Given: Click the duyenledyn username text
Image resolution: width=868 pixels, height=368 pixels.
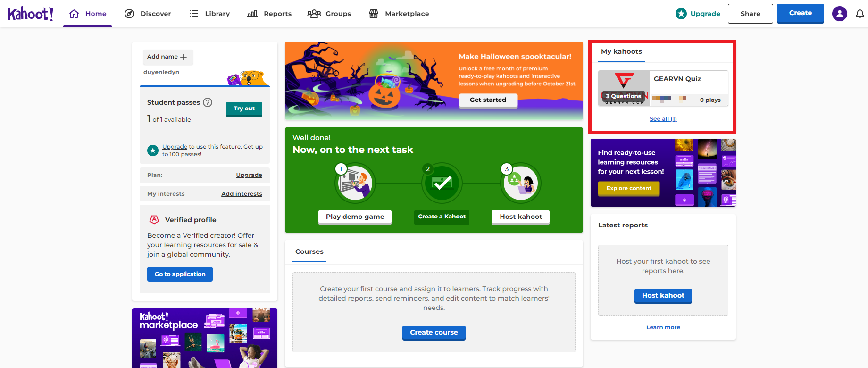Looking at the screenshot, I should [161, 72].
